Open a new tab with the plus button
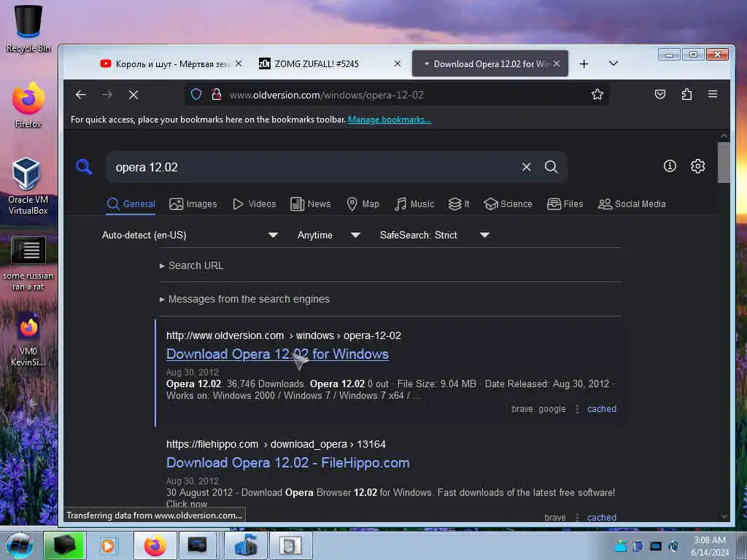 (x=584, y=64)
